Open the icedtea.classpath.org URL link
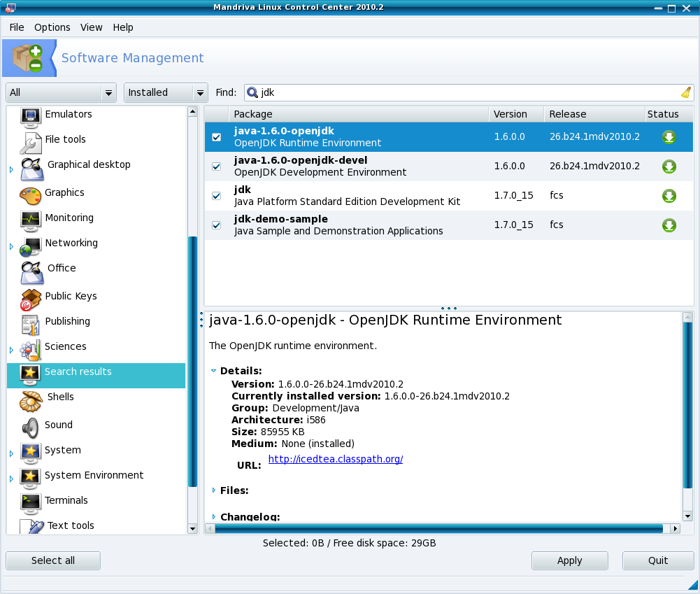The height and width of the screenshot is (594, 700). point(335,459)
